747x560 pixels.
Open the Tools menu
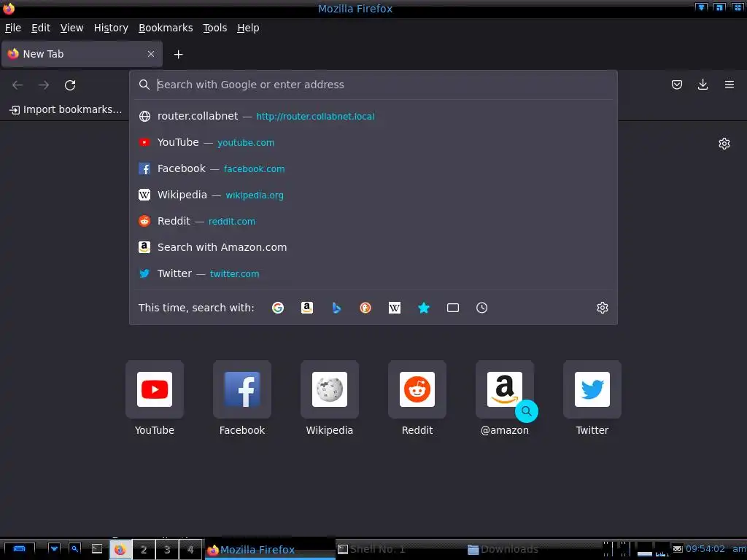coord(215,28)
